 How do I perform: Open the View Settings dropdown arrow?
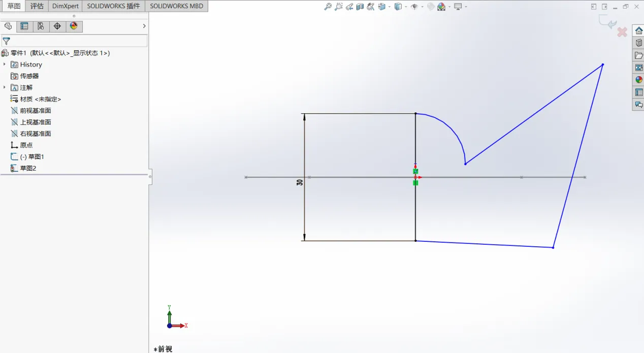[x=466, y=7]
